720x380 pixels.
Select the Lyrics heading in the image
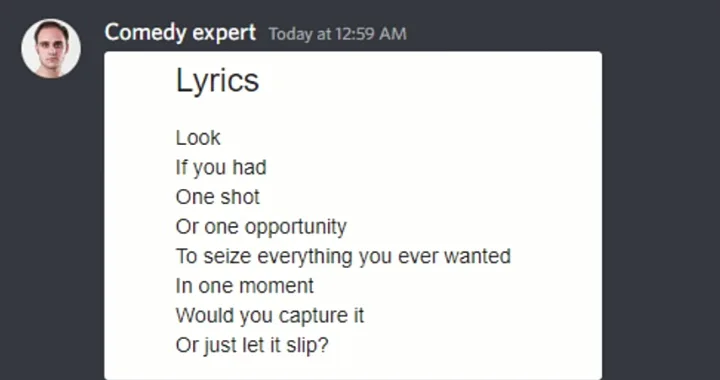217,81
